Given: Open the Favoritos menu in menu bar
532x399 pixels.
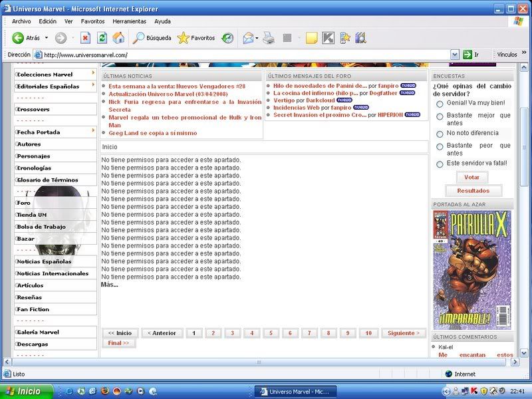Looking at the screenshot, I should [92, 21].
